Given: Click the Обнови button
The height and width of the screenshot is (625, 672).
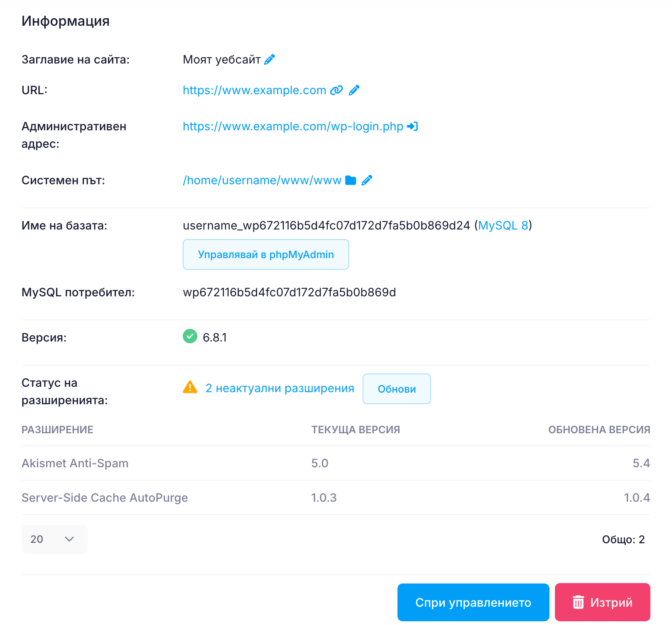Looking at the screenshot, I should point(397,389).
